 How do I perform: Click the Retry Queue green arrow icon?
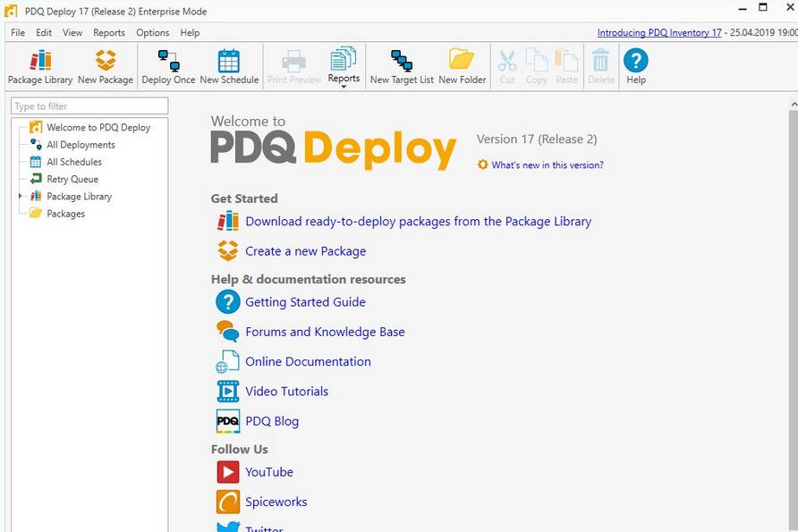coord(36,179)
